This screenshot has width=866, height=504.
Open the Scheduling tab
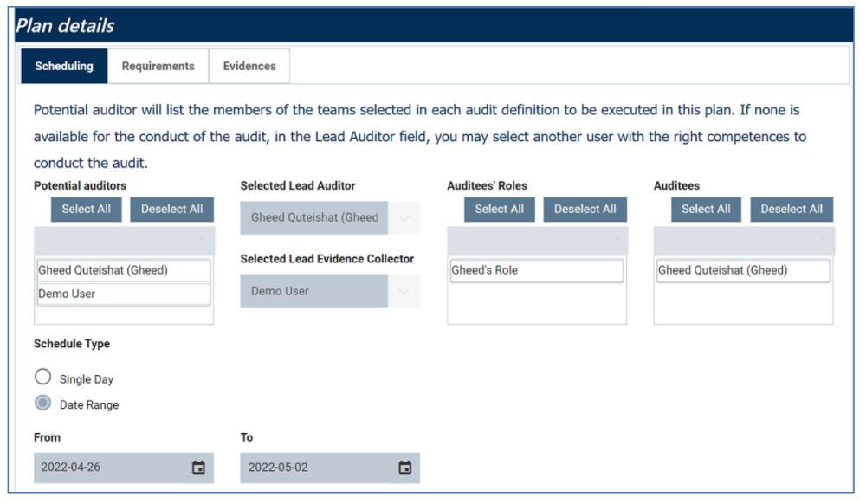(64, 67)
